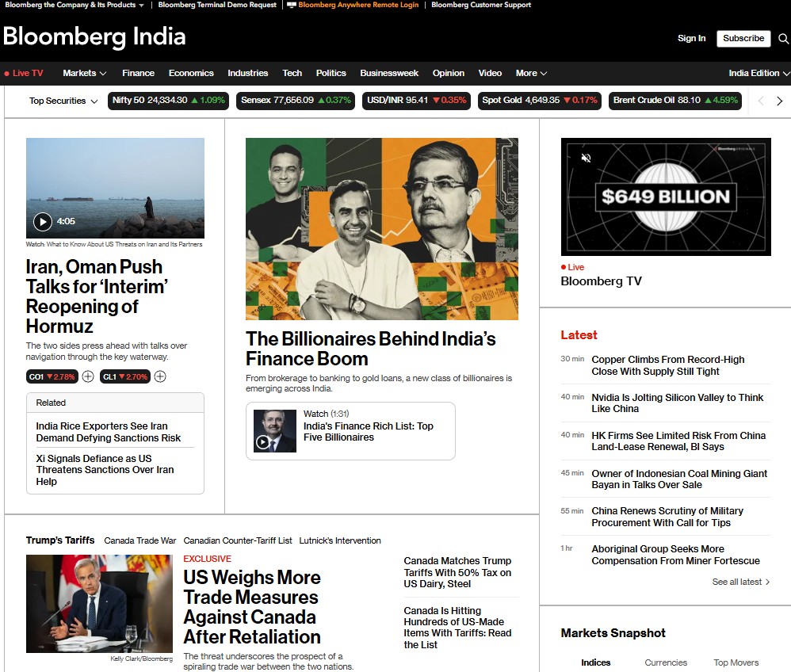Open Politics section
This screenshot has width=791, height=672.
pos(331,73)
